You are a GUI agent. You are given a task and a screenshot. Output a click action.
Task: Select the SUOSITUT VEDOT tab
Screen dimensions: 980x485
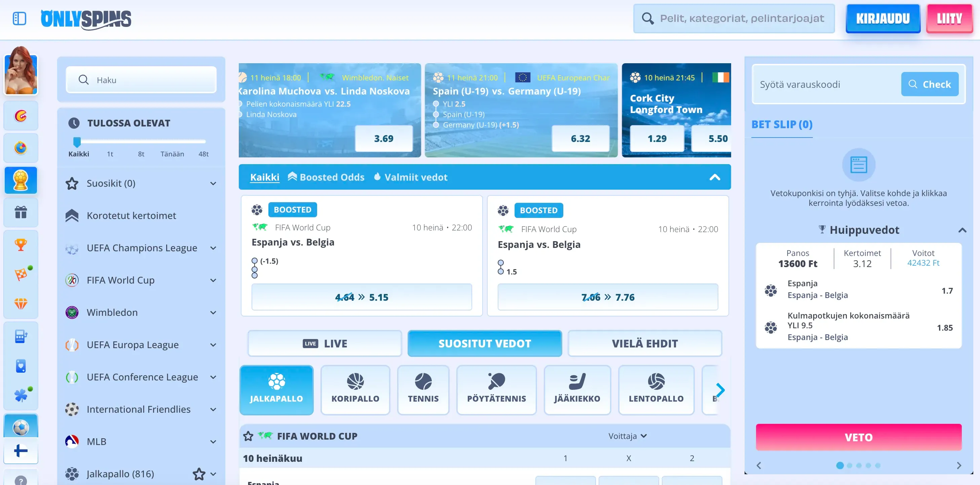(x=485, y=343)
